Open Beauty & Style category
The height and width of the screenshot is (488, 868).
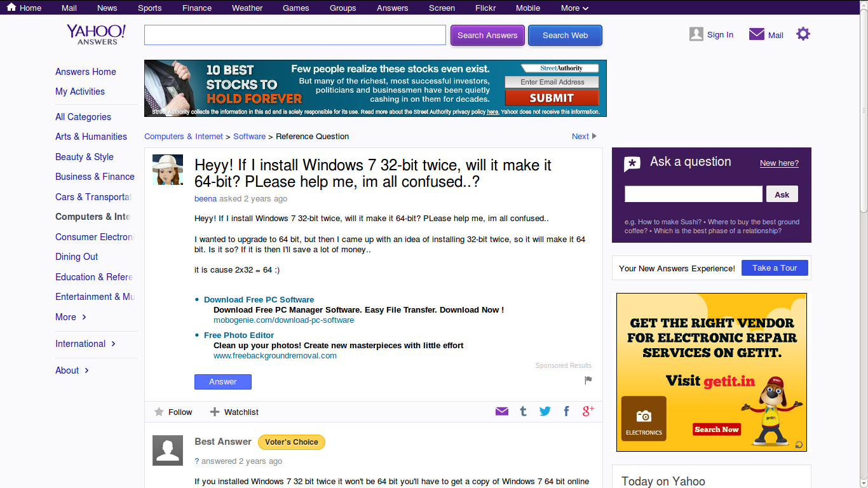tap(85, 157)
